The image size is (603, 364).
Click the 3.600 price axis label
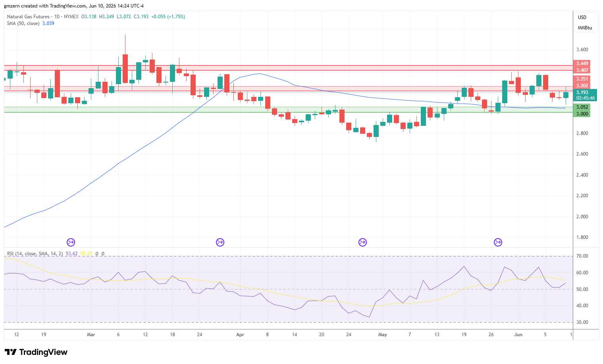pyautogui.click(x=582, y=50)
